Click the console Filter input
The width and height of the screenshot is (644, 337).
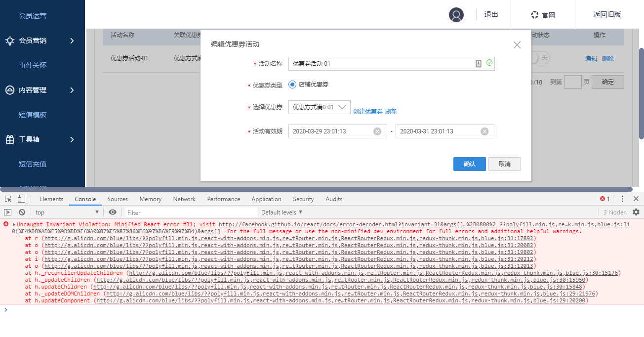[190, 212]
